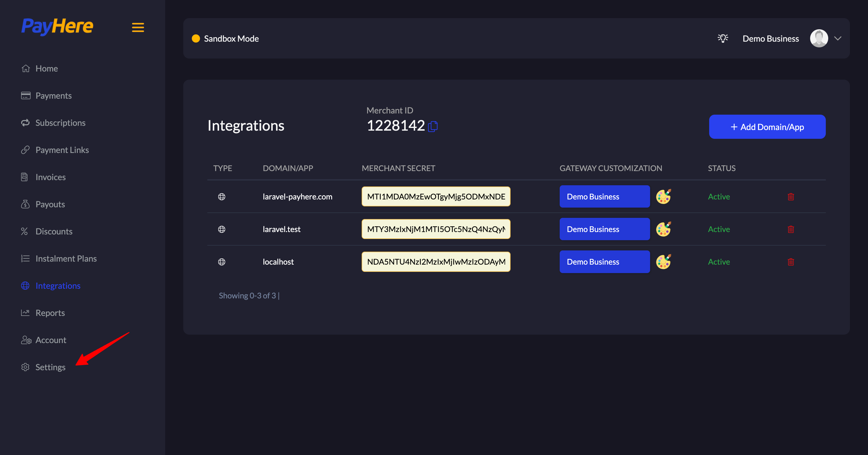Go to Payment Links in sidebar
868x455 pixels.
(x=62, y=150)
